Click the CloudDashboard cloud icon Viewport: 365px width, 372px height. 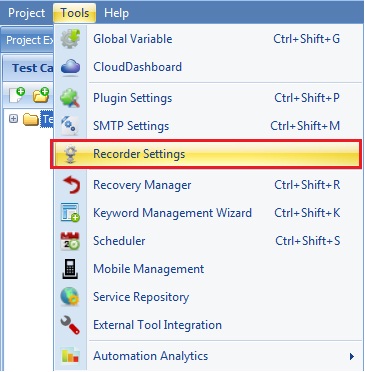pos(70,67)
